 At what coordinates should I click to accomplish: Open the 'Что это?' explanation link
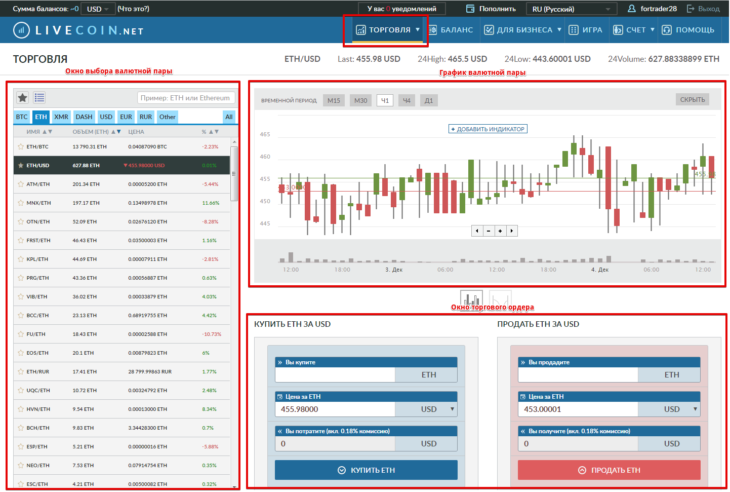tap(133, 8)
